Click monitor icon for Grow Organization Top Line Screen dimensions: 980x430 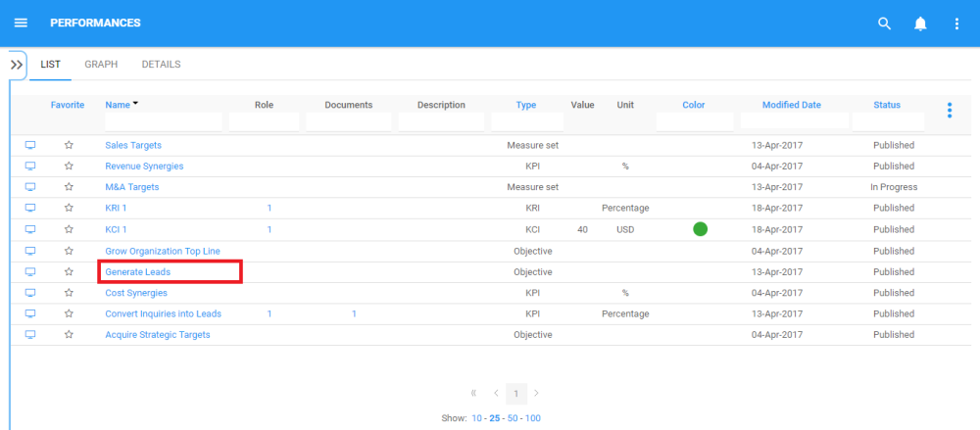pos(30,251)
